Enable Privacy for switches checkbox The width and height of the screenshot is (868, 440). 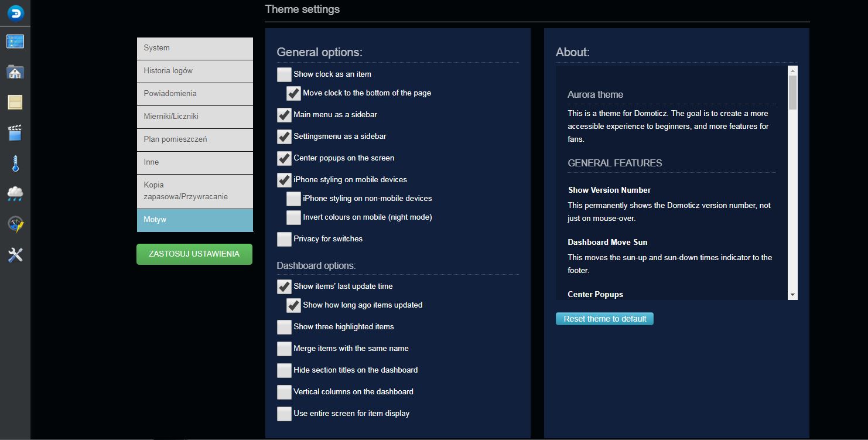[x=284, y=239]
